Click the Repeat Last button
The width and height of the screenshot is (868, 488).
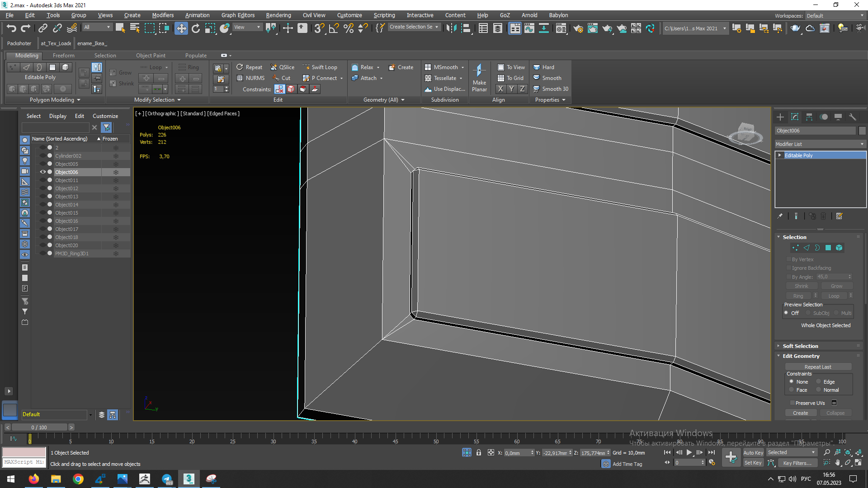pyautogui.click(x=818, y=367)
